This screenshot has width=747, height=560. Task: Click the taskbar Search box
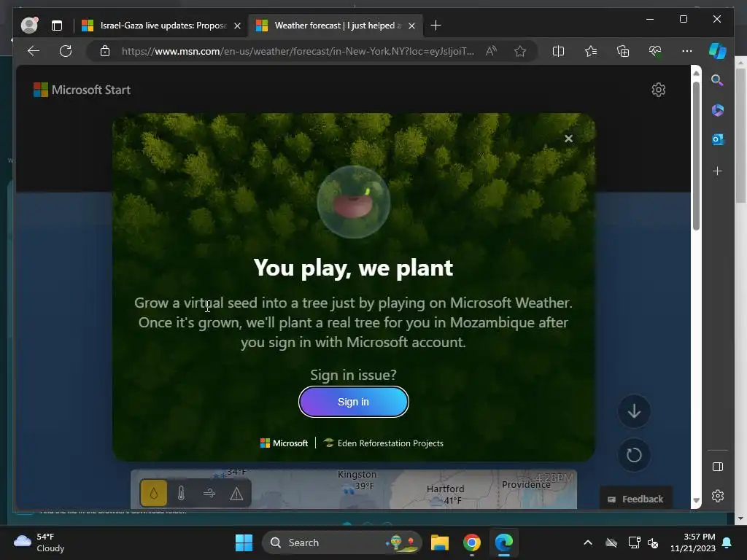[342, 542]
